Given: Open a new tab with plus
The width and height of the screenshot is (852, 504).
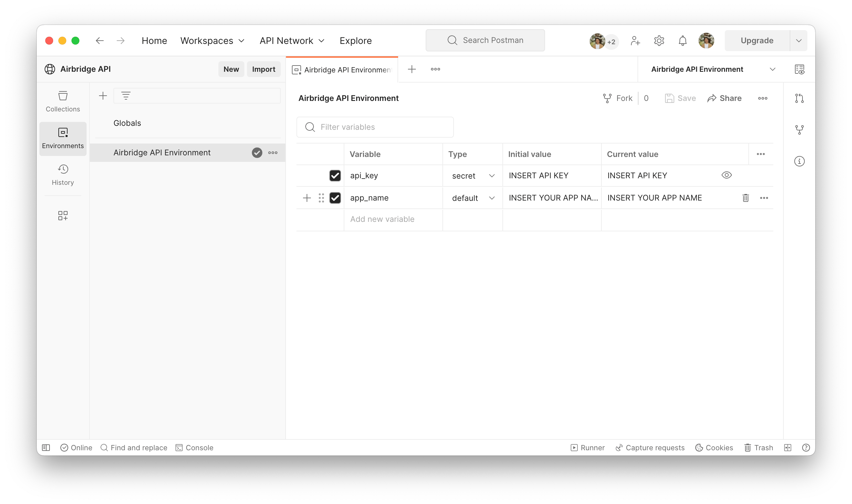Looking at the screenshot, I should click(412, 69).
